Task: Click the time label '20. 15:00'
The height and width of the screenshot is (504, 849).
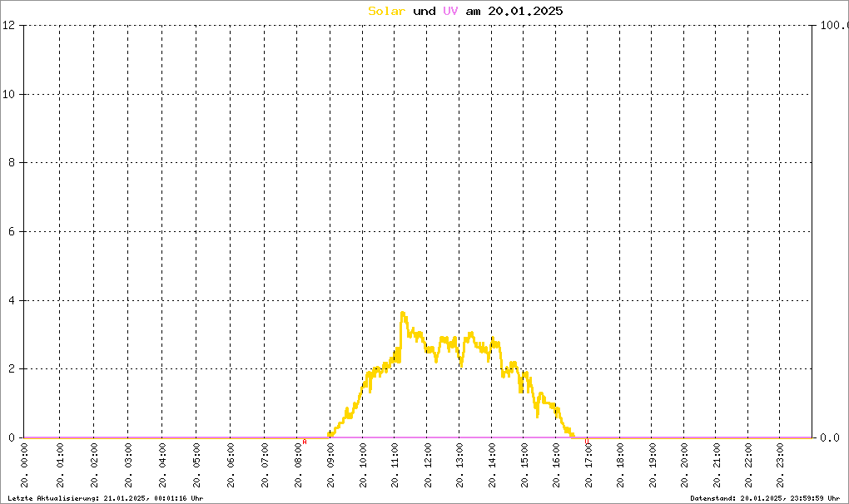Action: pos(524,466)
